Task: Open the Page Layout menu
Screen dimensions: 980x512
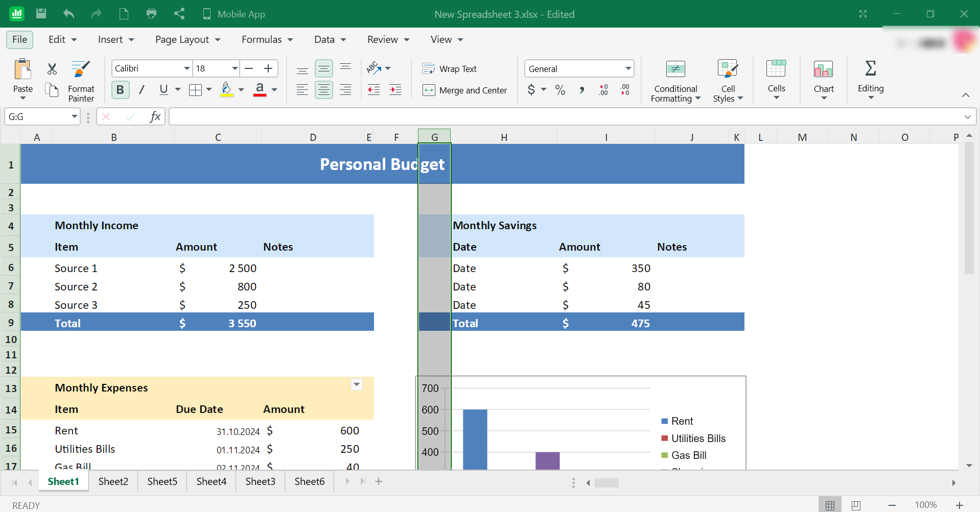Action: point(188,39)
